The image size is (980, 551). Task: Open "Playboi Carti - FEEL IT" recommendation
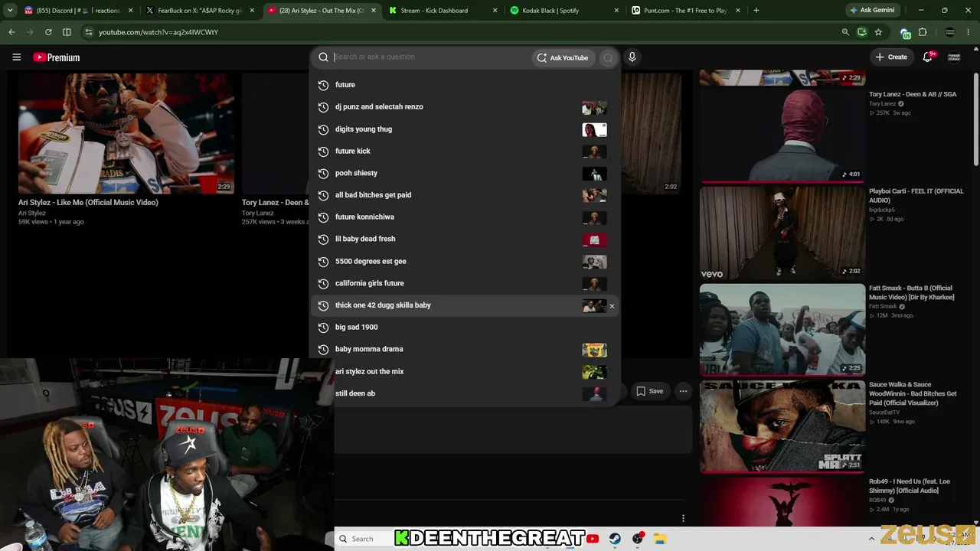pyautogui.click(x=916, y=195)
